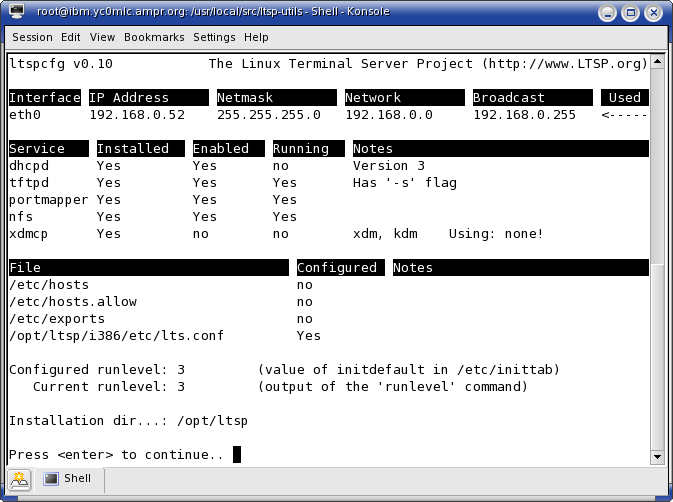Image resolution: width=673 pixels, height=502 pixels.
Task: Click the scrollbar down arrow
Action: point(657,457)
